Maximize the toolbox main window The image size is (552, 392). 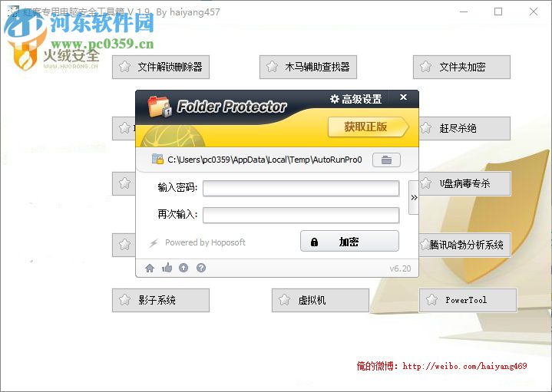[498, 12]
